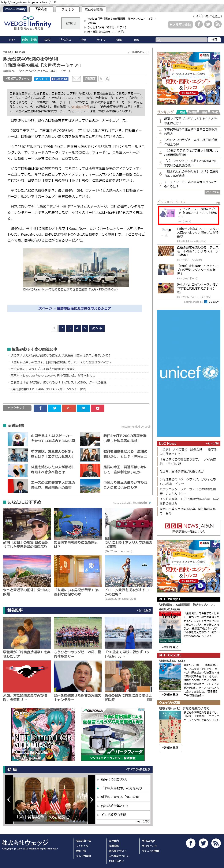This screenshot has width=224, height=868.
Task: Open 台湾総統選挙2019 feature item
Action: 114,806
